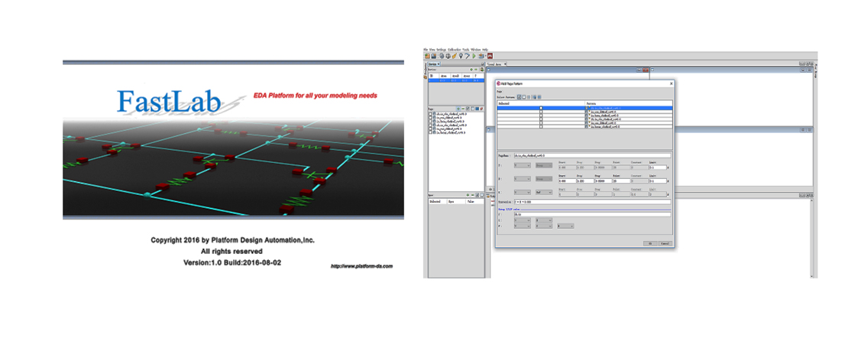868x345 pixels.
Task: Click OK in Add Page Pattern dialog
Action: (x=649, y=243)
